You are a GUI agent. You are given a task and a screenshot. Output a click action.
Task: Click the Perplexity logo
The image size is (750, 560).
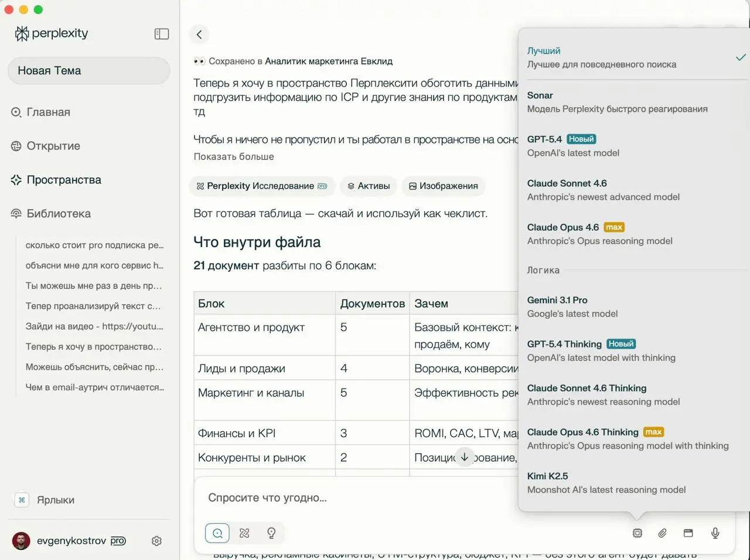point(52,33)
